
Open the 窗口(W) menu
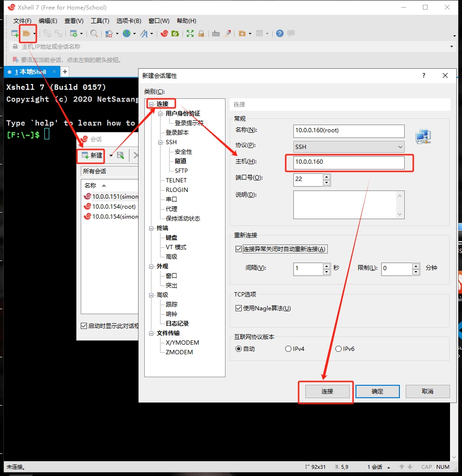point(159,21)
